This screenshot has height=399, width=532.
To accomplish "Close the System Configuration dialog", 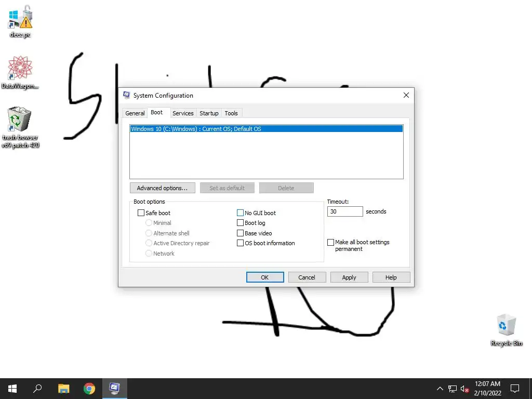I will click(406, 96).
